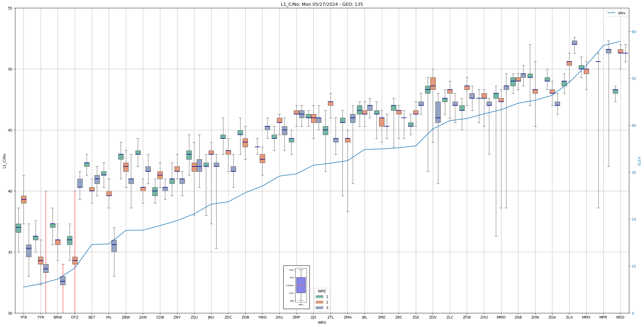Viewport: 644px width, 327px height.
Task: Click the ZDV station tick label
Action: 433,317
